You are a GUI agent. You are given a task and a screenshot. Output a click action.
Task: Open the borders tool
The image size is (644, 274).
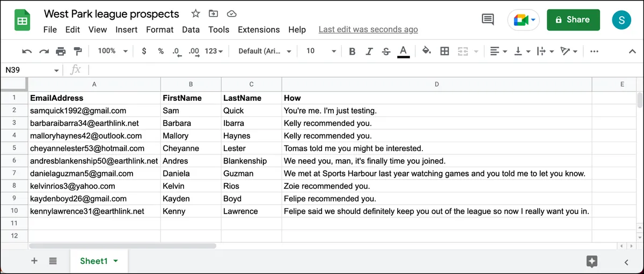[x=444, y=51]
